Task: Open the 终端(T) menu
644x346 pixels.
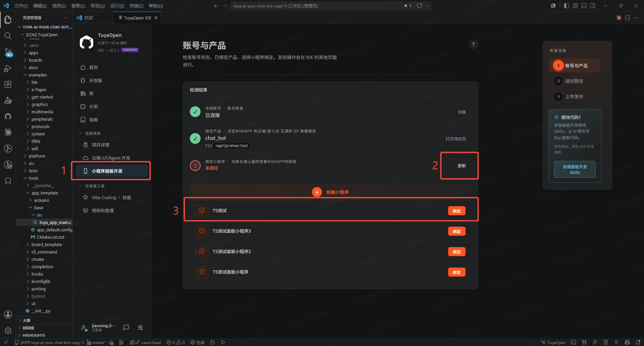Action: (x=137, y=6)
